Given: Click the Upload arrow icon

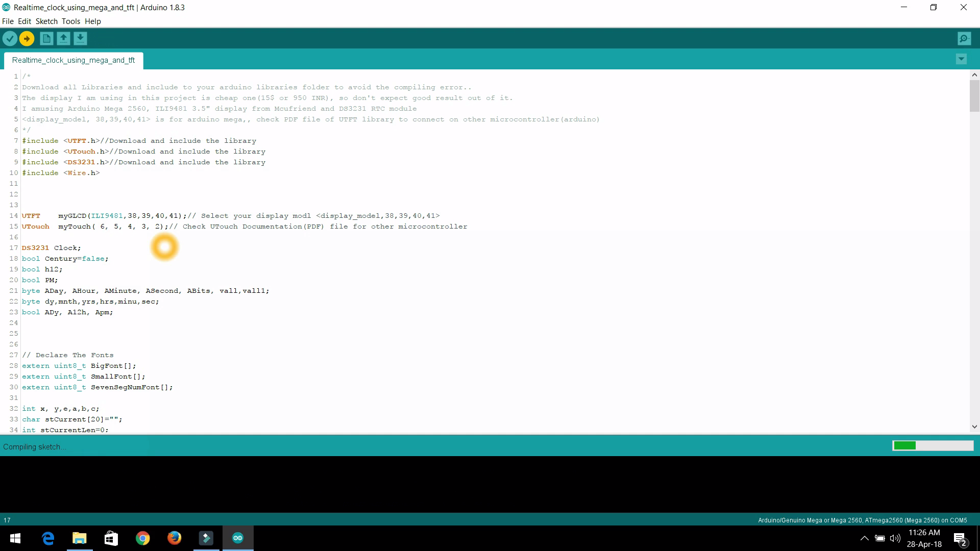Looking at the screenshot, I should click(27, 38).
